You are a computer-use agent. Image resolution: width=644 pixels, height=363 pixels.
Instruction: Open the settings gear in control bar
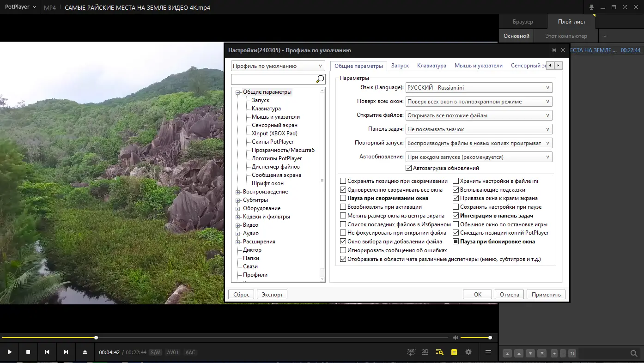tap(468, 352)
